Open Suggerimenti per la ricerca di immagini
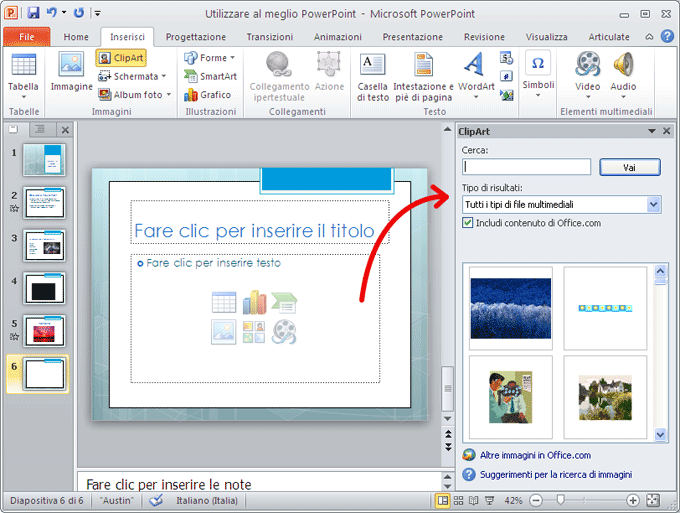Screen dimensions: 680x513 click(556, 474)
